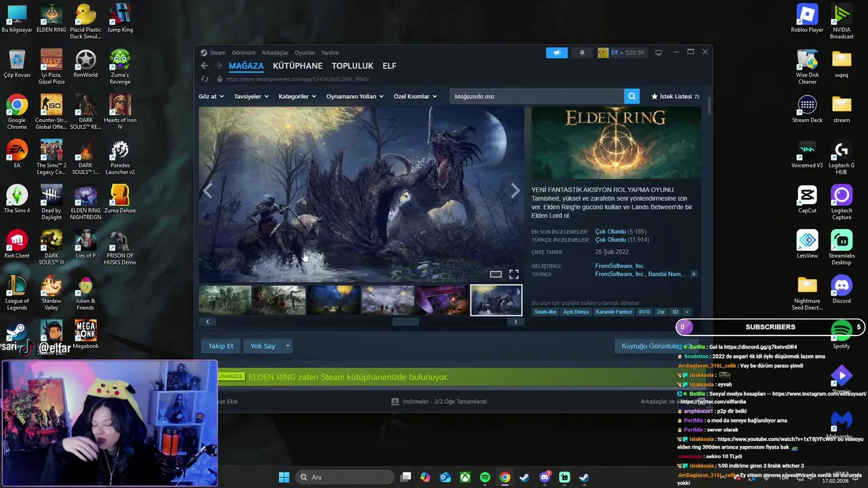Screen dimensions: 868x488
Task: Open the İstek Listesi wishlist
Action: tap(675, 96)
